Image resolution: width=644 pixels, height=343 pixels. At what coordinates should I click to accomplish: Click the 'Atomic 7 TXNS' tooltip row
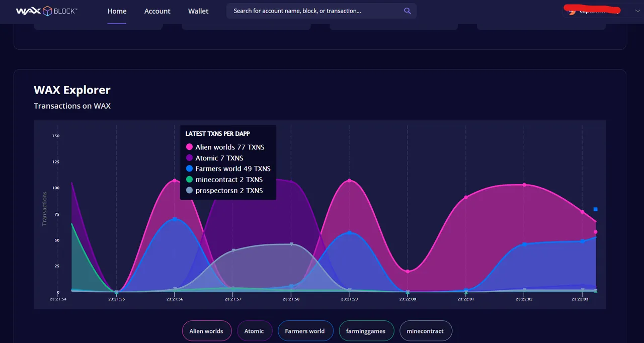(214, 158)
